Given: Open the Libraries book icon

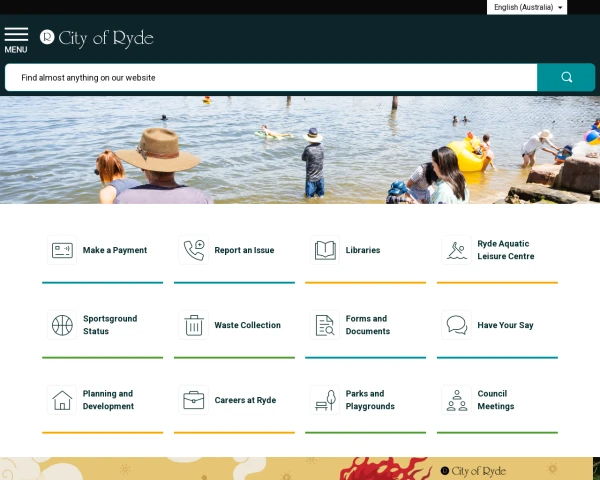Looking at the screenshot, I should click(325, 250).
